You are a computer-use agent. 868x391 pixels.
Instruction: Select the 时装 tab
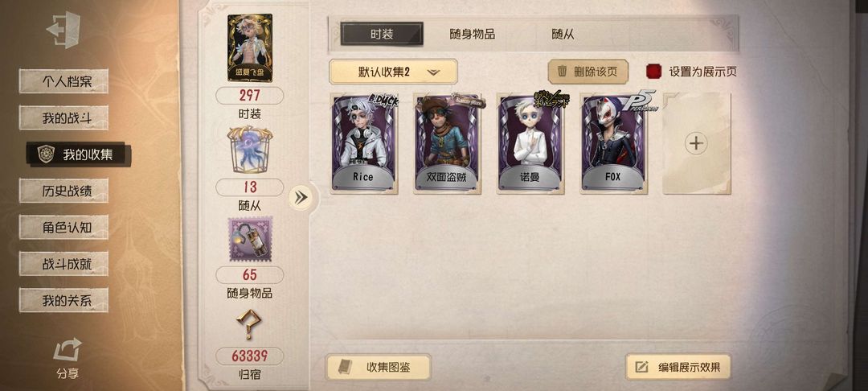tap(382, 34)
